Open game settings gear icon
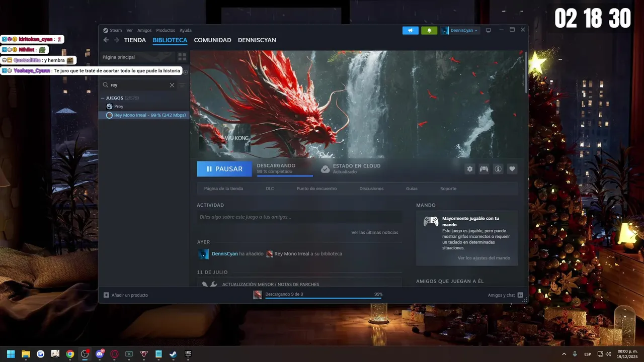Viewport: 644px width, 362px height. click(x=470, y=169)
